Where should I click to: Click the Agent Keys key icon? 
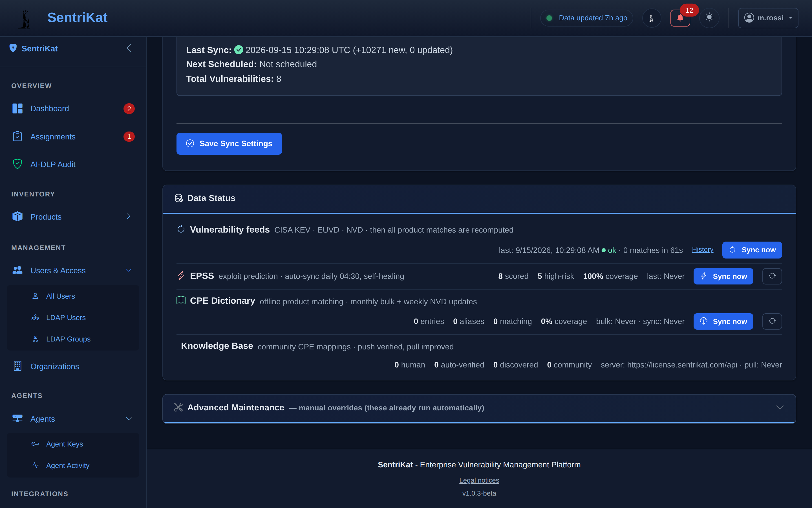click(x=35, y=444)
